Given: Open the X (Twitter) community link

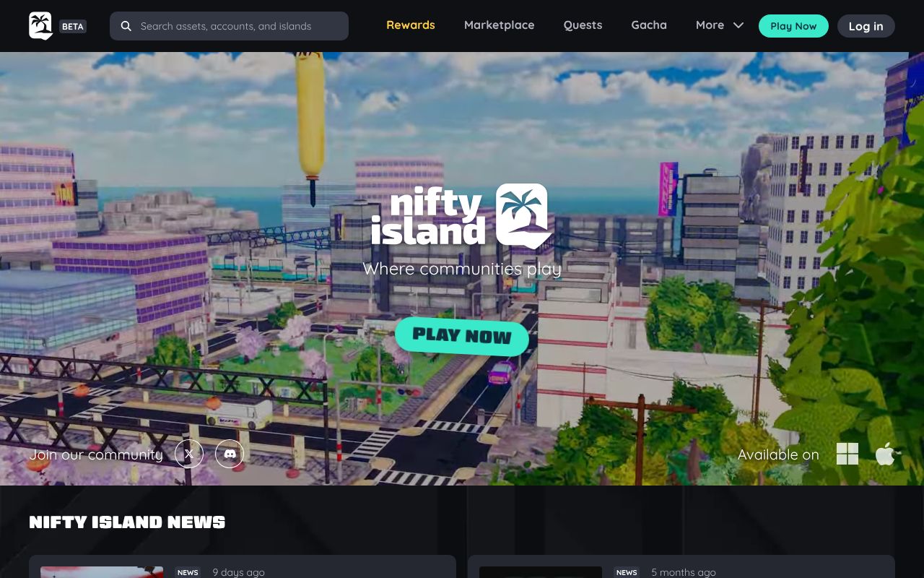Looking at the screenshot, I should coord(189,454).
